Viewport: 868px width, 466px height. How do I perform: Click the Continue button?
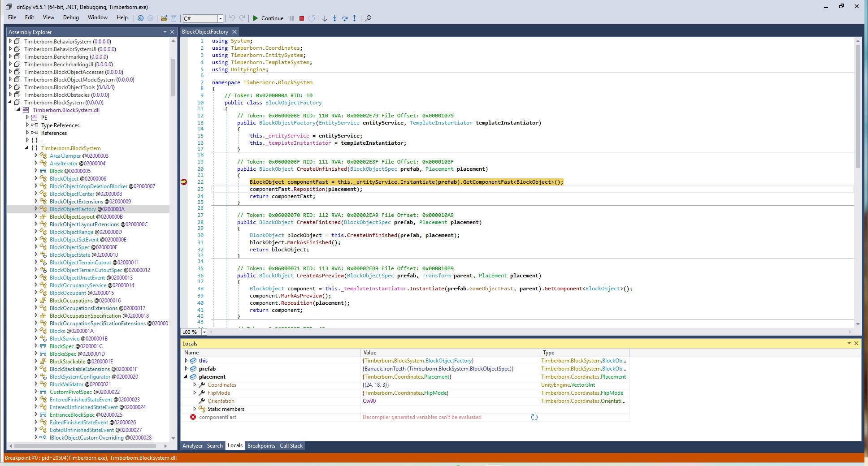pyautogui.click(x=268, y=18)
